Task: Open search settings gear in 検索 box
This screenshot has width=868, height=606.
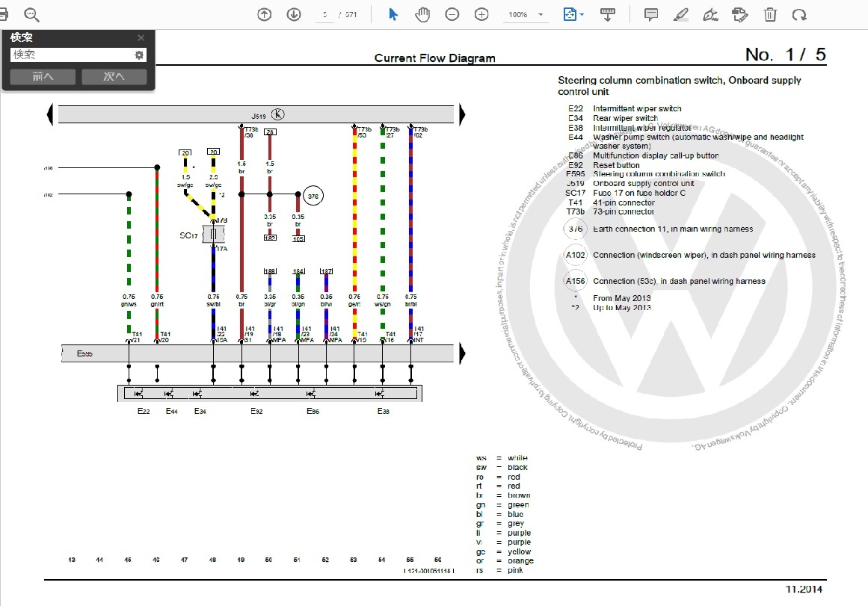Action: point(138,55)
